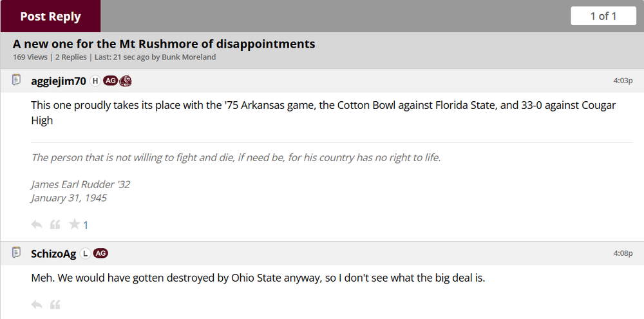Open aggiejim70's user profile

tap(59, 81)
